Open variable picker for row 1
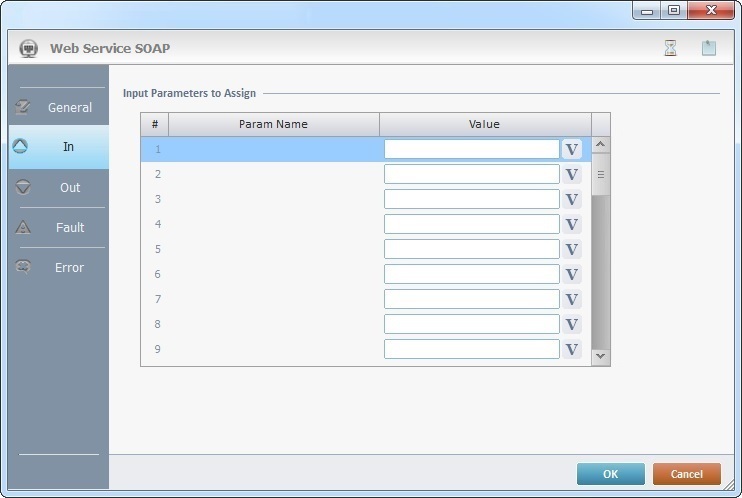 572,149
